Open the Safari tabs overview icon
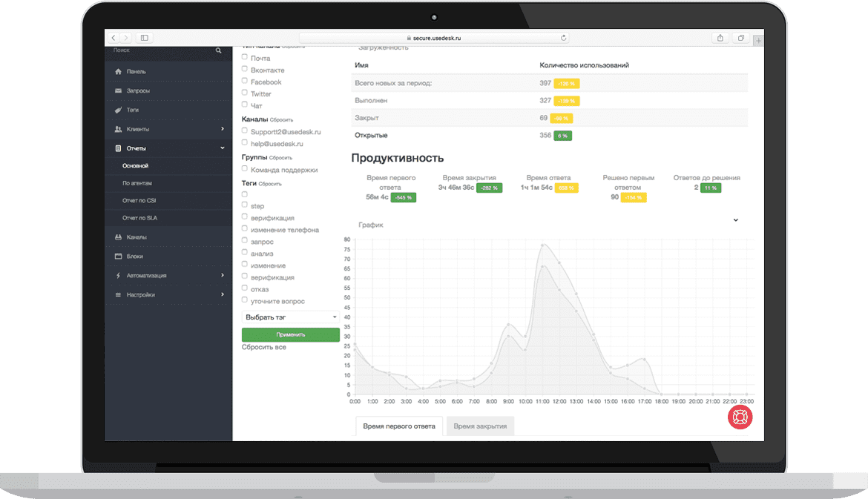Viewport: 868px width, 499px height. point(740,38)
